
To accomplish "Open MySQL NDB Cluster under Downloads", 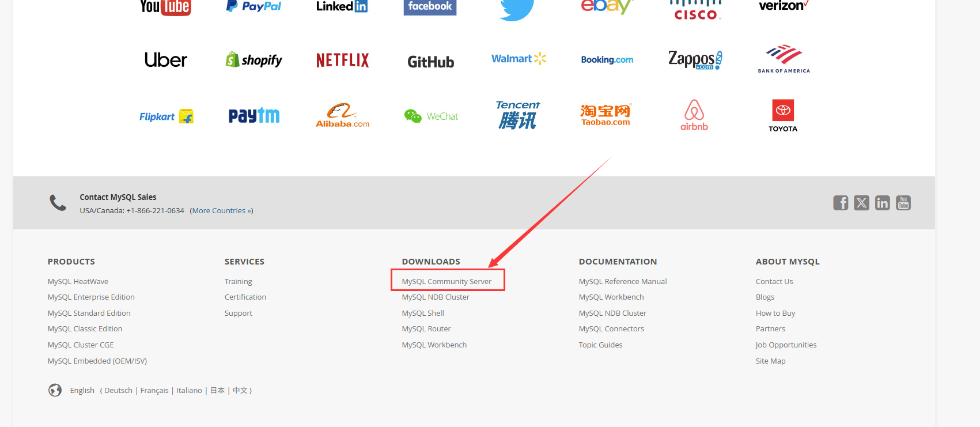I will (x=436, y=297).
